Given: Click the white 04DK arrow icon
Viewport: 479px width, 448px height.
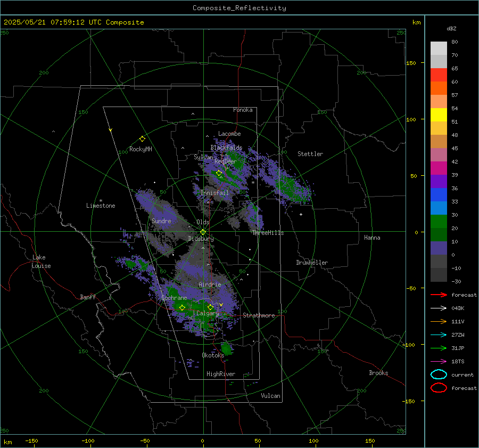Looking at the screenshot, I should point(439,308).
